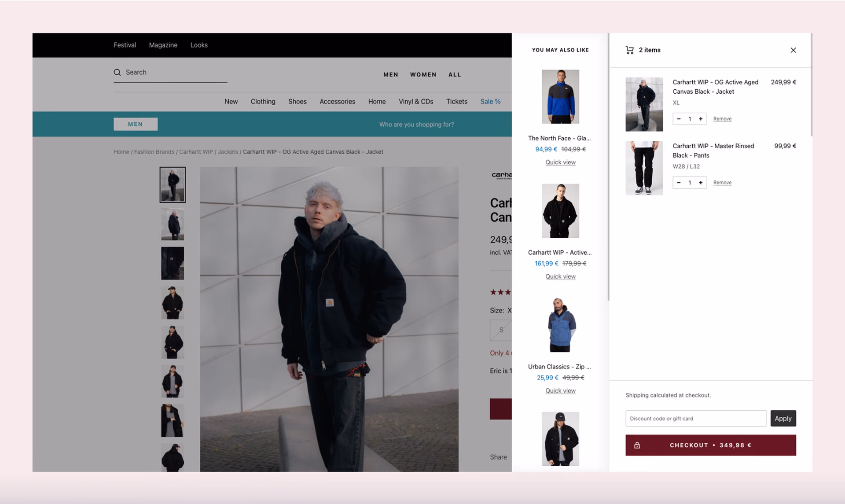Screen dimensions: 845x504
Task: Click into the Search field
Action: 170,73
